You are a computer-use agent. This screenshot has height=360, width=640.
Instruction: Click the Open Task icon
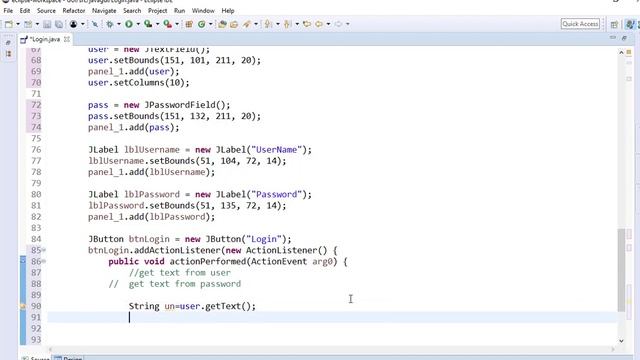click(234, 24)
